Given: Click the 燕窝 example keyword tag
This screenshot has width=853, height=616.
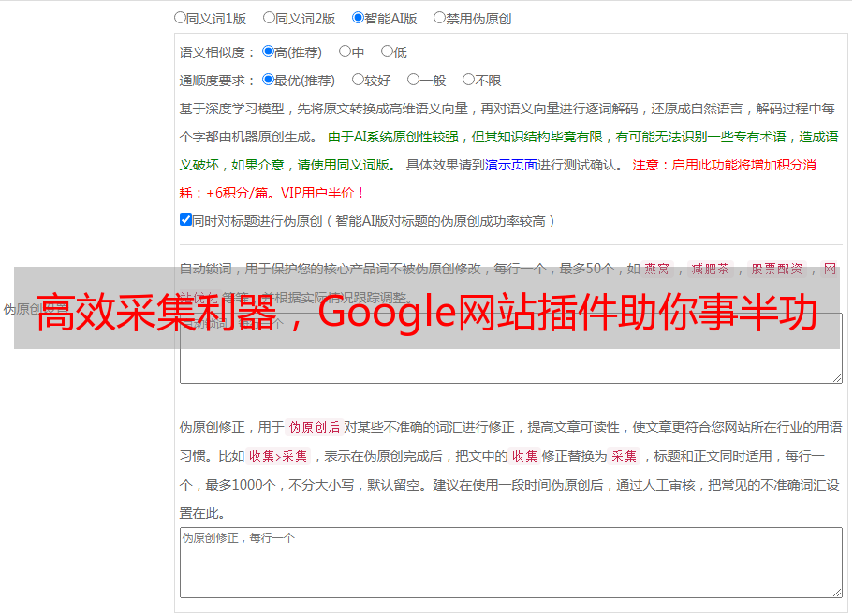Looking at the screenshot, I should 656,269.
